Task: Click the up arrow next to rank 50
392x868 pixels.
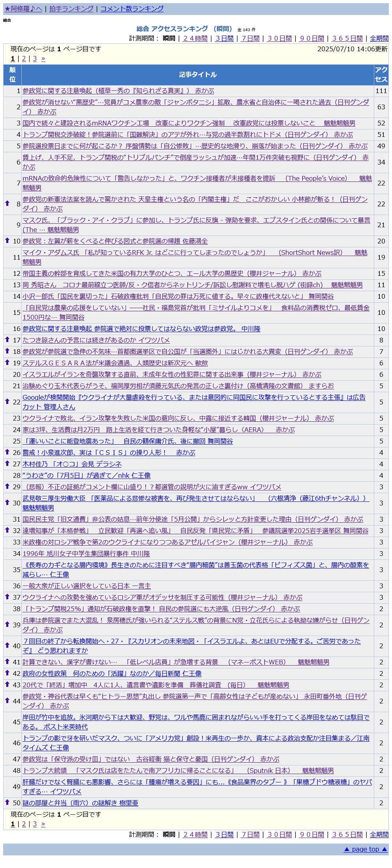Action: 7,802
